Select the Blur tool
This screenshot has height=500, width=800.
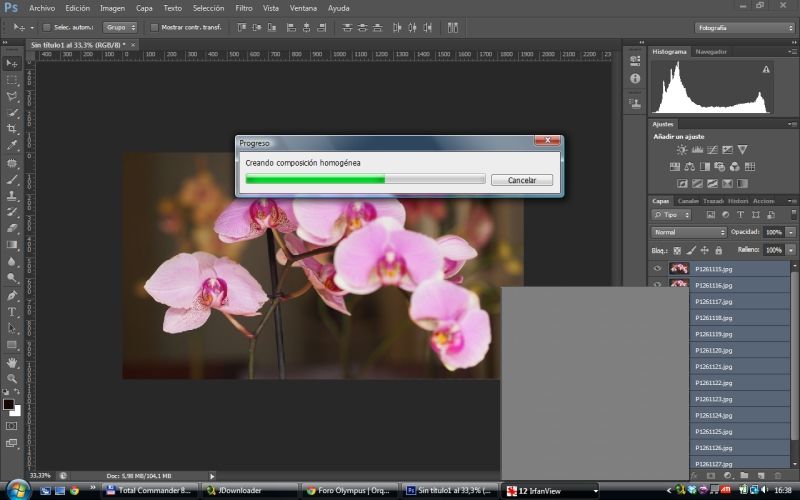pyautogui.click(x=12, y=261)
